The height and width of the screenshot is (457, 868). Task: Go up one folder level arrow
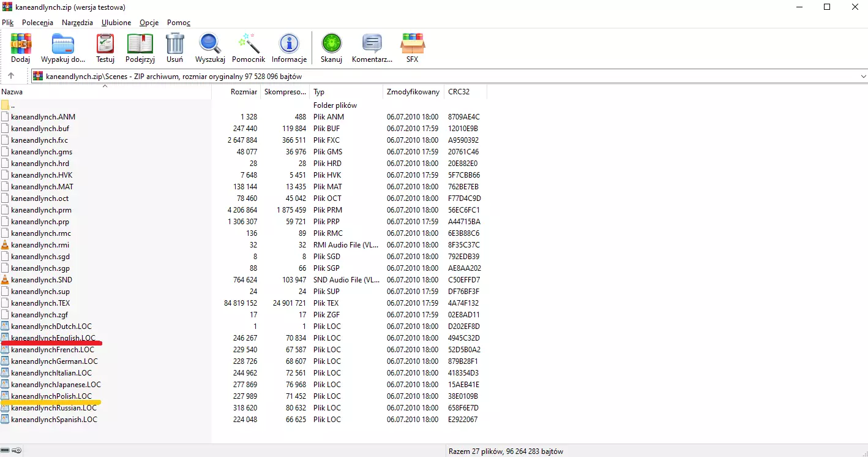11,76
